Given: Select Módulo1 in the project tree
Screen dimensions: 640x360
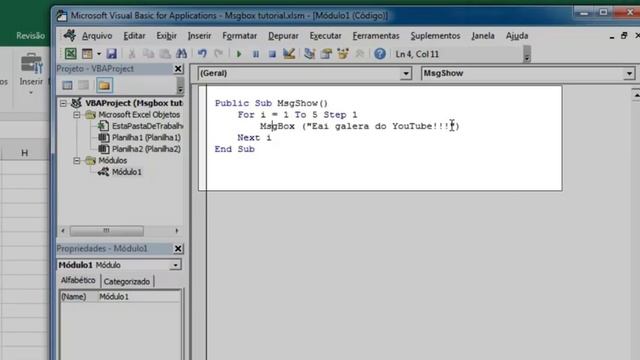Looking at the screenshot, I should [127, 172].
